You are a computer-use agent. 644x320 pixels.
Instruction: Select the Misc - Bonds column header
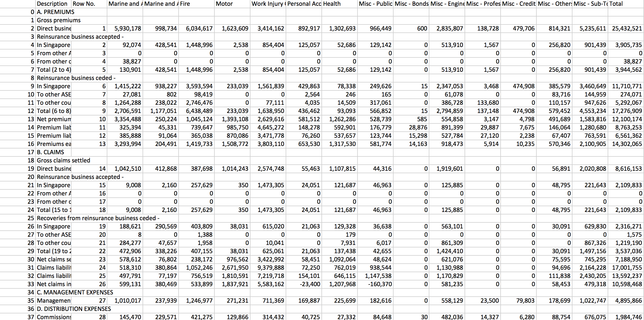pos(411,4)
